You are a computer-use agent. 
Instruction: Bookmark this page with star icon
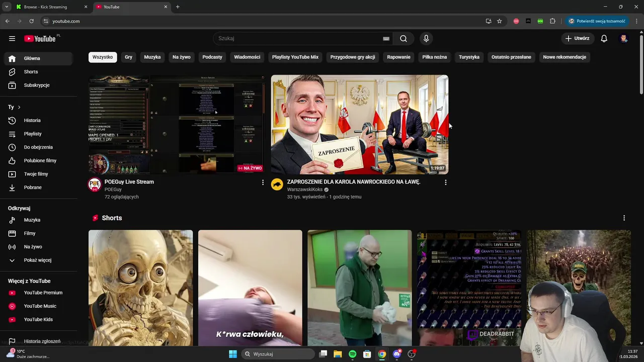499,21
